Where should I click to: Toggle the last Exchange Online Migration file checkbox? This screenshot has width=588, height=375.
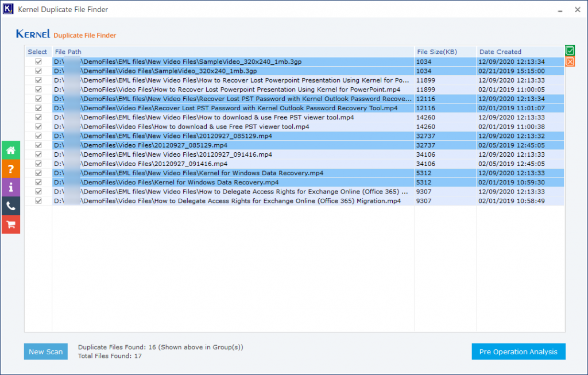pyautogui.click(x=38, y=200)
